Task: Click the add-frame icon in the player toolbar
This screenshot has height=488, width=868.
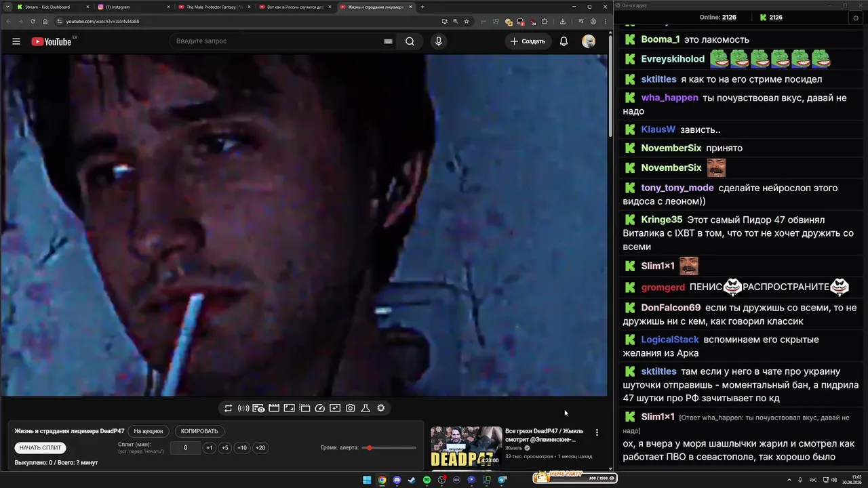Action: pos(335,408)
